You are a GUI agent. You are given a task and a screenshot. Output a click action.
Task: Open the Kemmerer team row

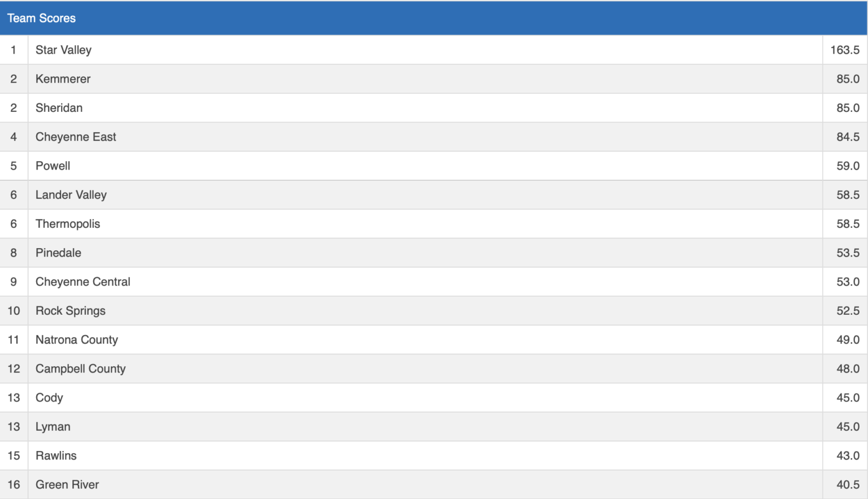pos(63,79)
